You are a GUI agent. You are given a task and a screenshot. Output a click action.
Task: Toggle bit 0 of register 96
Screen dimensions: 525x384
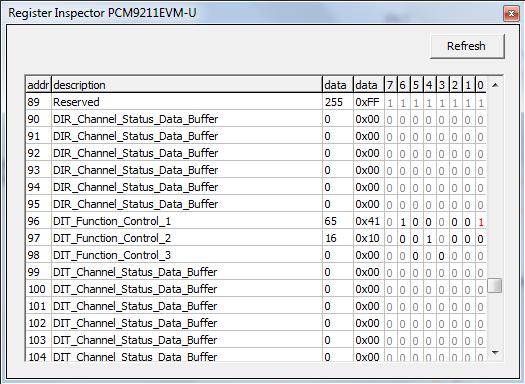(481, 222)
